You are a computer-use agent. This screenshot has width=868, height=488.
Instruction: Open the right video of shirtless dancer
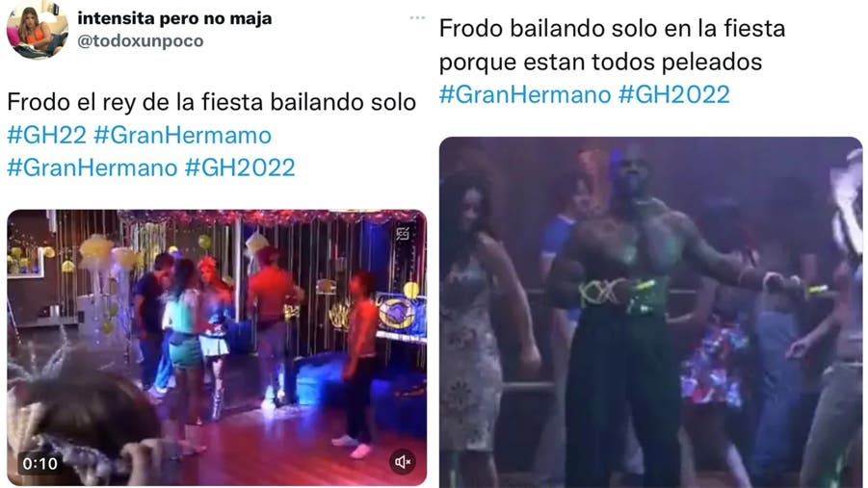click(x=651, y=313)
